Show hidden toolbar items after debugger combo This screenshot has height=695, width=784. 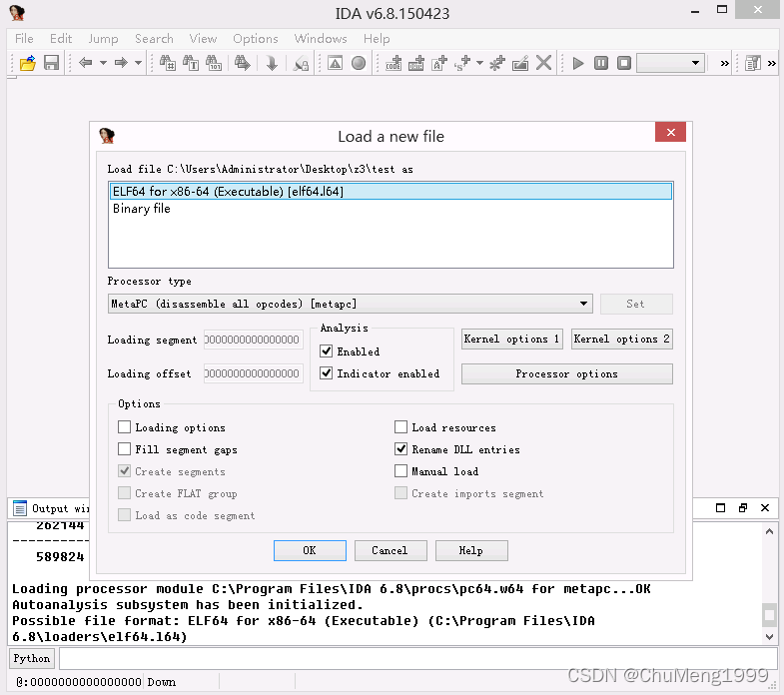(x=724, y=64)
